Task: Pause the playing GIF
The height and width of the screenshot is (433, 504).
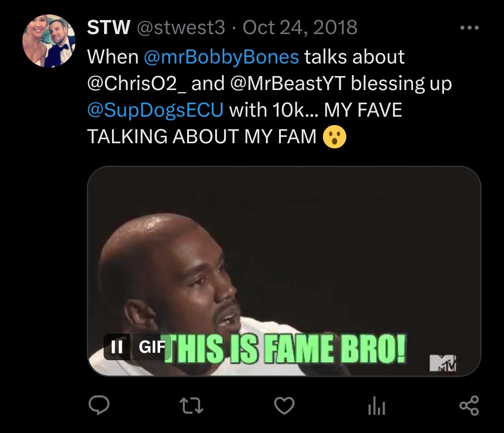Action: [x=117, y=347]
